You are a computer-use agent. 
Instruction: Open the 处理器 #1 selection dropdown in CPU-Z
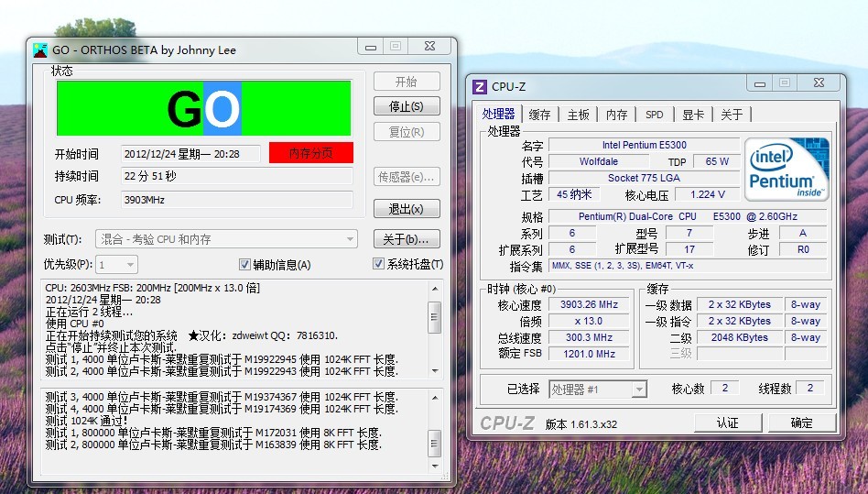pos(598,390)
